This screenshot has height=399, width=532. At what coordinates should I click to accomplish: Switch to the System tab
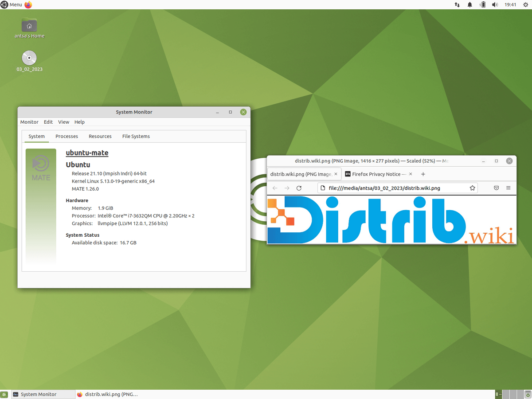[36, 137]
